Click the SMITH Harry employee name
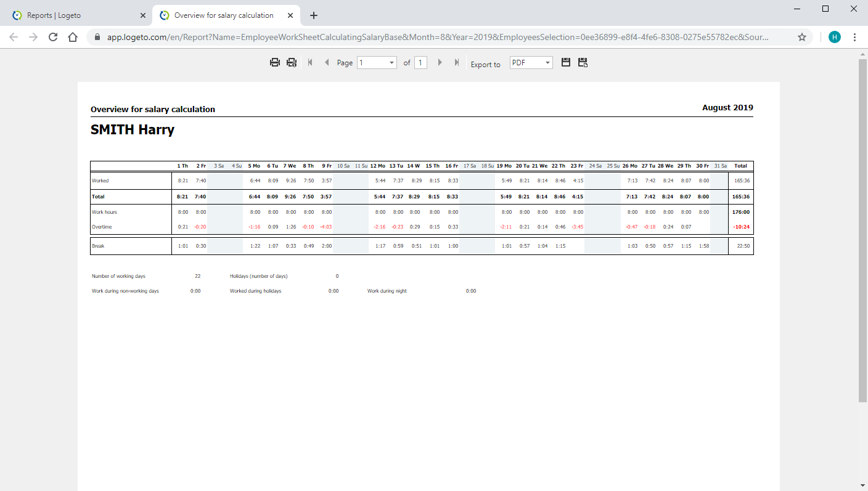The height and width of the screenshot is (491, 868). pos(133,130)
